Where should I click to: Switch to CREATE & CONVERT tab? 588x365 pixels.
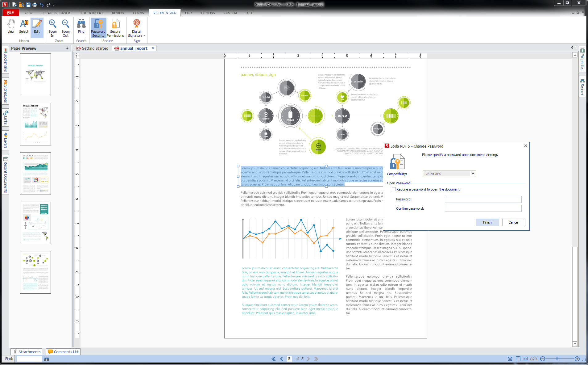coord(57,13)
